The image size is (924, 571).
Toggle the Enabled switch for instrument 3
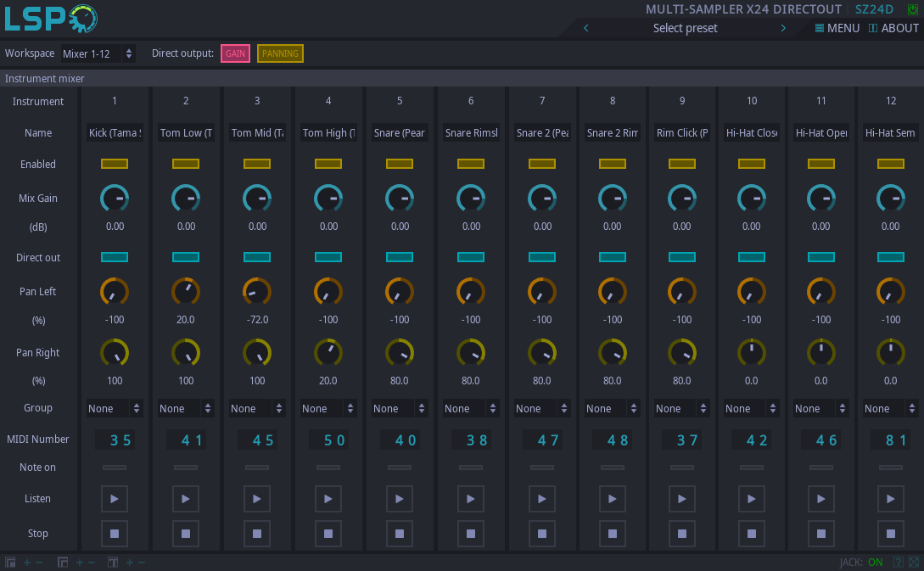(x=257, y=164)
